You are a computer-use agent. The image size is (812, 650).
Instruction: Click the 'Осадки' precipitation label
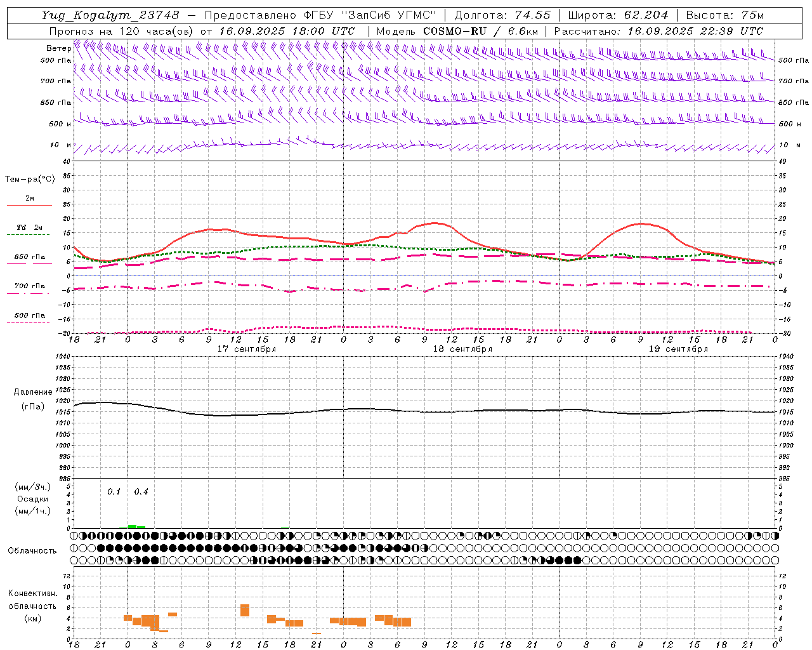(x=33, y=499)
